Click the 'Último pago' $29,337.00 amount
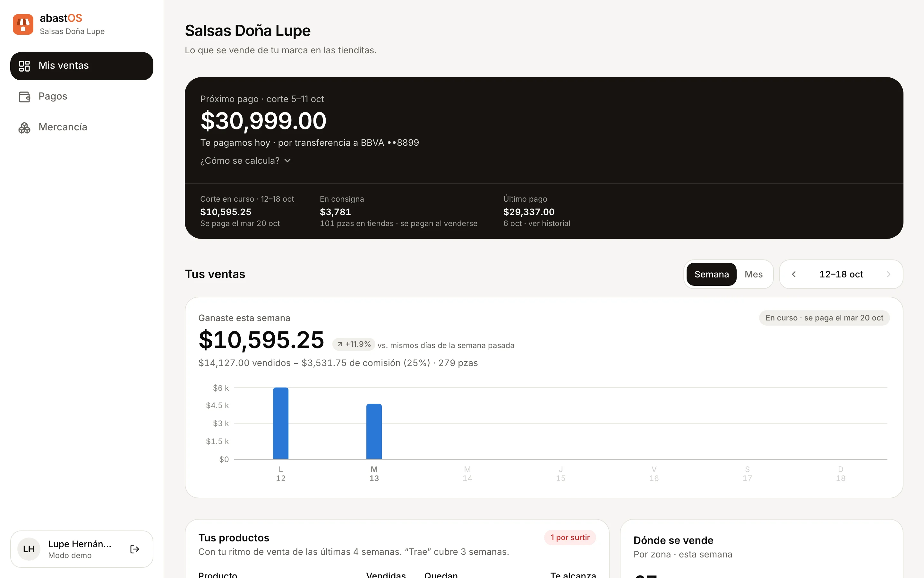This screenshot has height=578, width=924. point(529,212)
